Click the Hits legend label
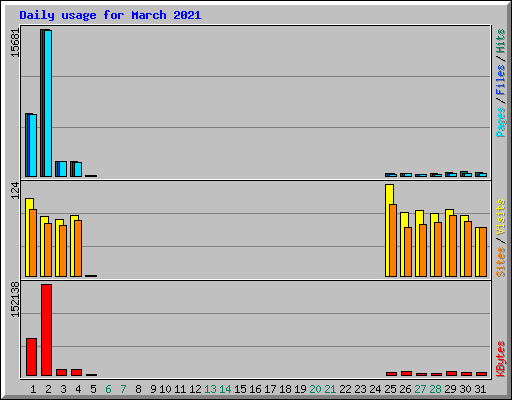This screenshot has width=512, height=400. click(501, 41)
